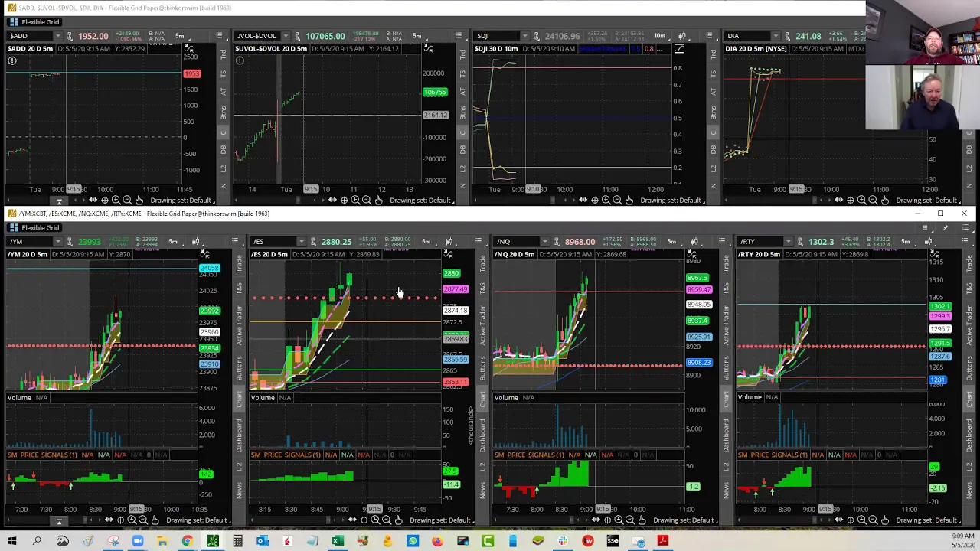Open Chrome from the Windows taskbar
Screen dimensions: 980x551
[x=187, y=542]
